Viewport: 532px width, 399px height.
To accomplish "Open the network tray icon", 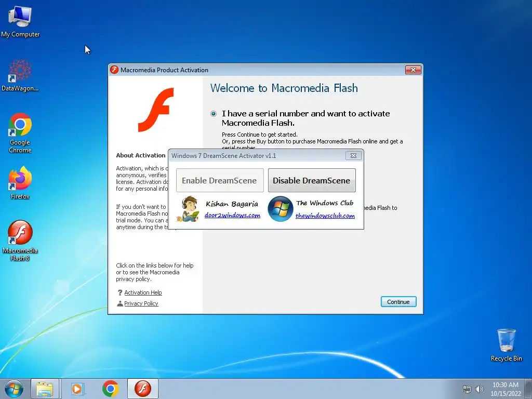I will coord(467,389).
